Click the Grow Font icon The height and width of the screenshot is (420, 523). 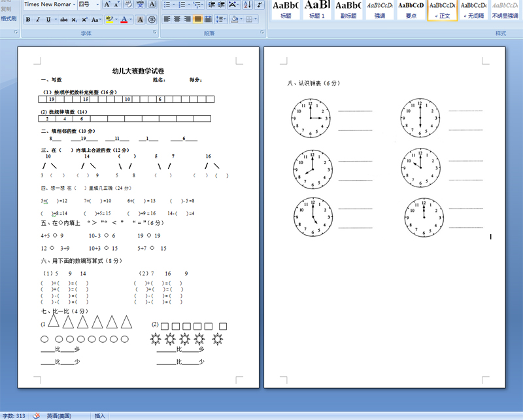107,5
